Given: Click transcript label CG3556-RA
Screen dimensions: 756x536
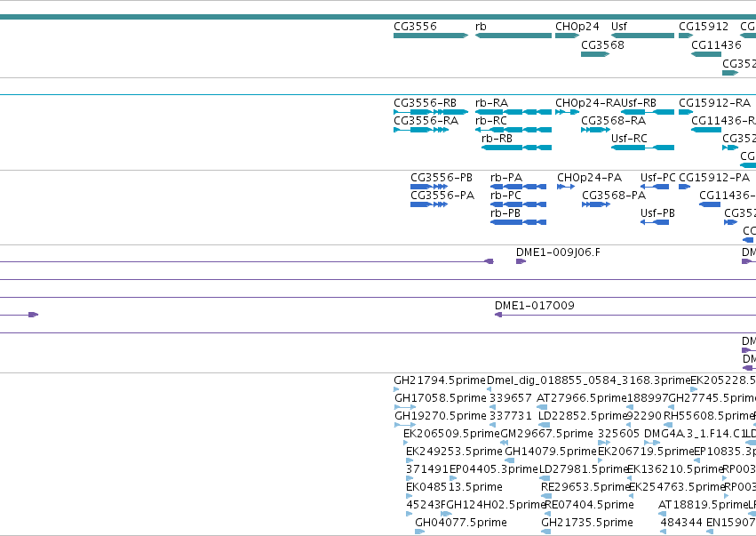Looking at the screenshot, I should [x=426, y=121].
